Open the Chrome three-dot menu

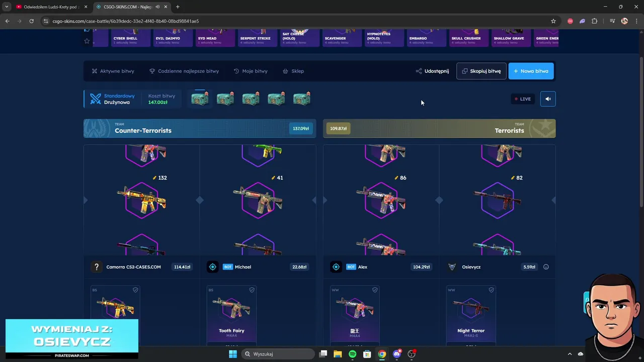(636, 21)
